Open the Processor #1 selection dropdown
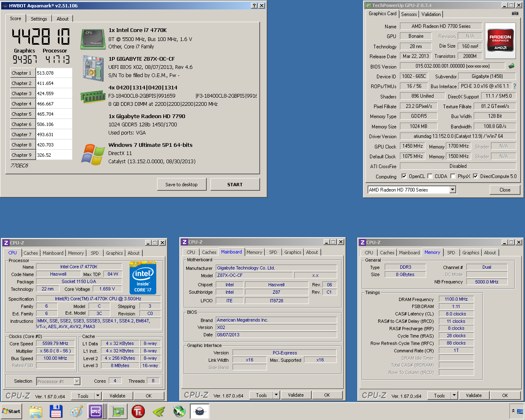The image size is (525, 420). pyautogui.click(x=77, y=381)
